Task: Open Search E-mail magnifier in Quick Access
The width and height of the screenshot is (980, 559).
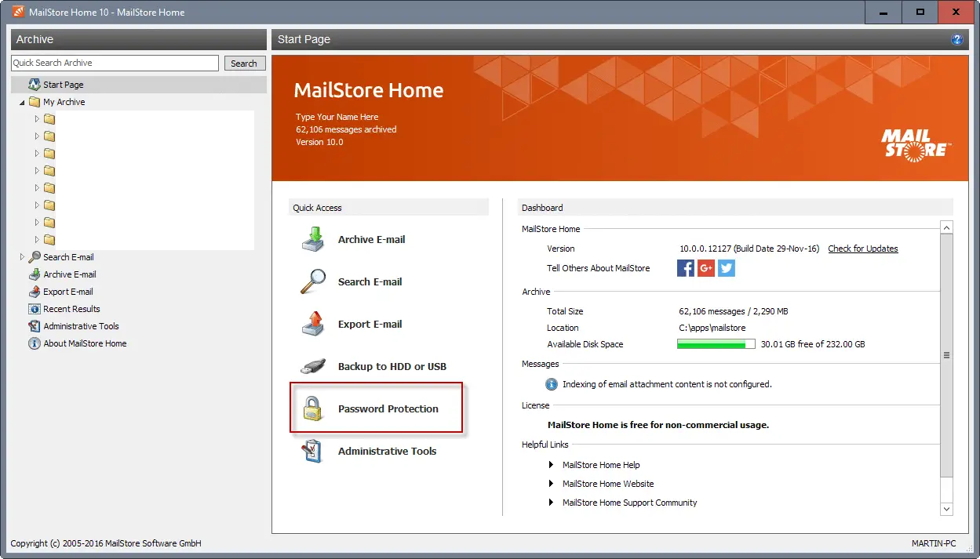Action: tap(313, 281)
